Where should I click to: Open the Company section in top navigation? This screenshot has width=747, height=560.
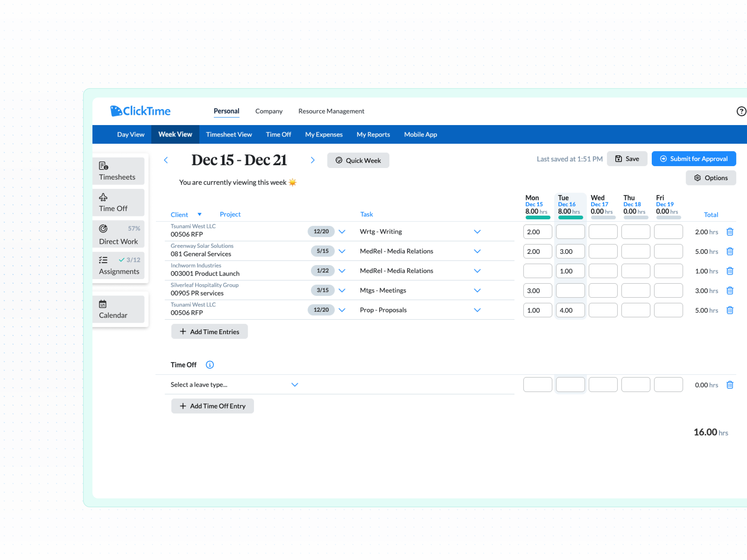(269, 111)
